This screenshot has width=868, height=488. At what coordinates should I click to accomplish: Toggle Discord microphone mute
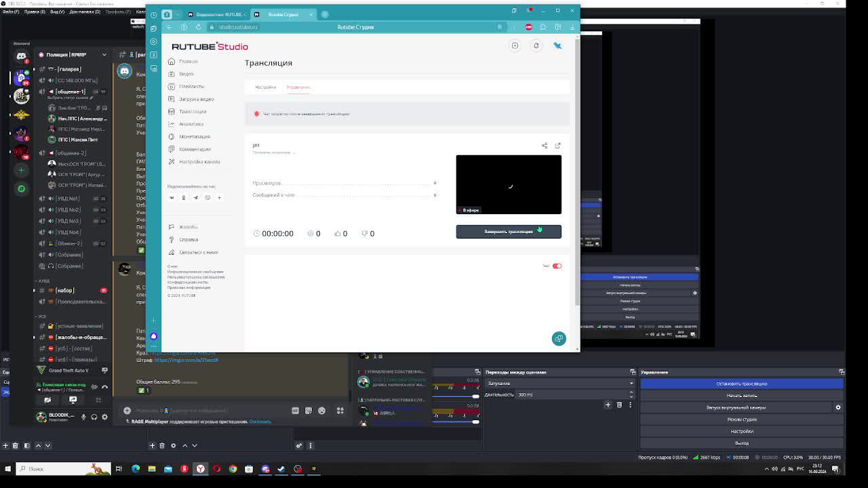[x=84, y=417]
